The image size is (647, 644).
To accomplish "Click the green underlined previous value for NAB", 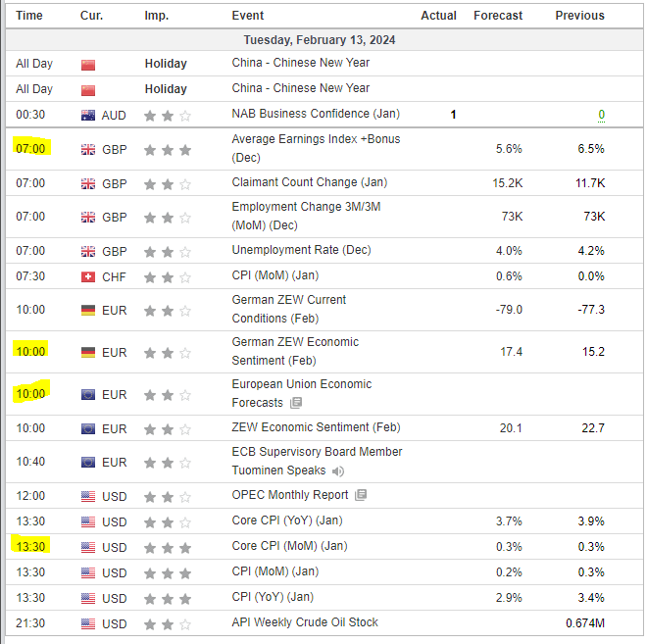I will pyautogui.click(x=601, y=115).
